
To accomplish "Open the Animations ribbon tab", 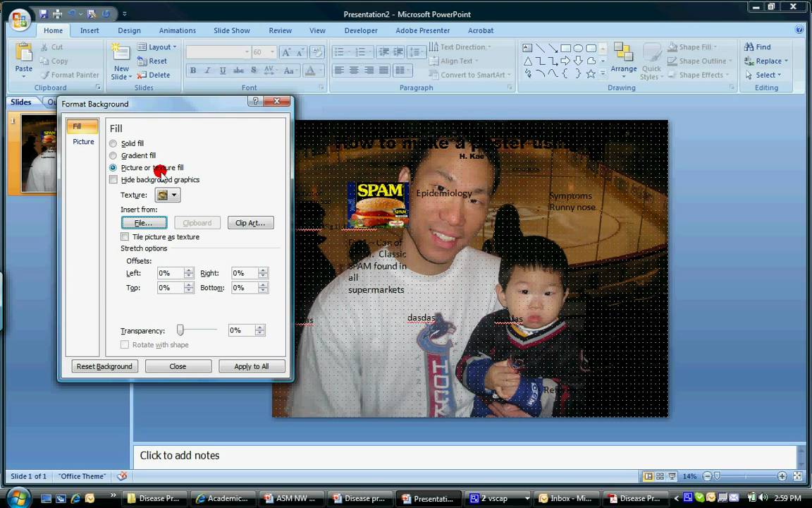I will [x=177, y=30].
